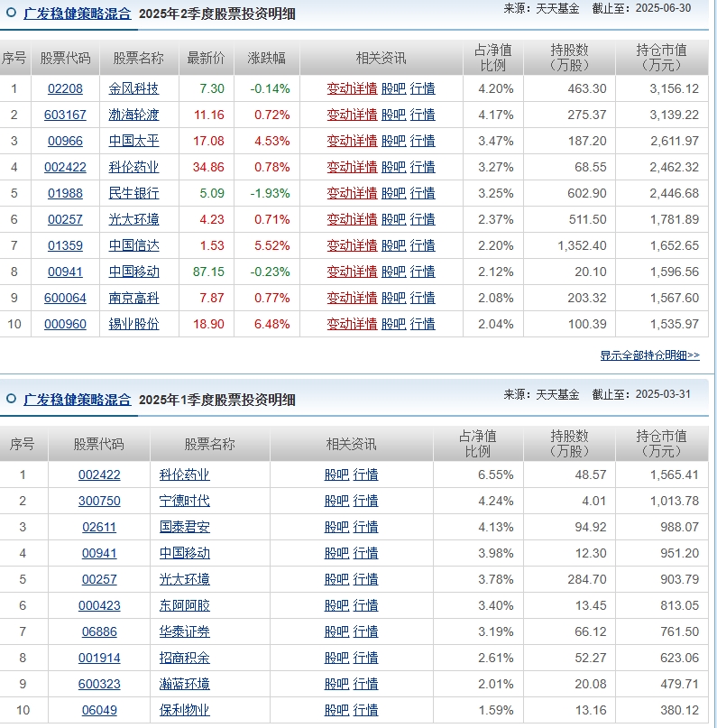
Task: Open 股吧 for 保利物业 row
Action: coord(336,710)
